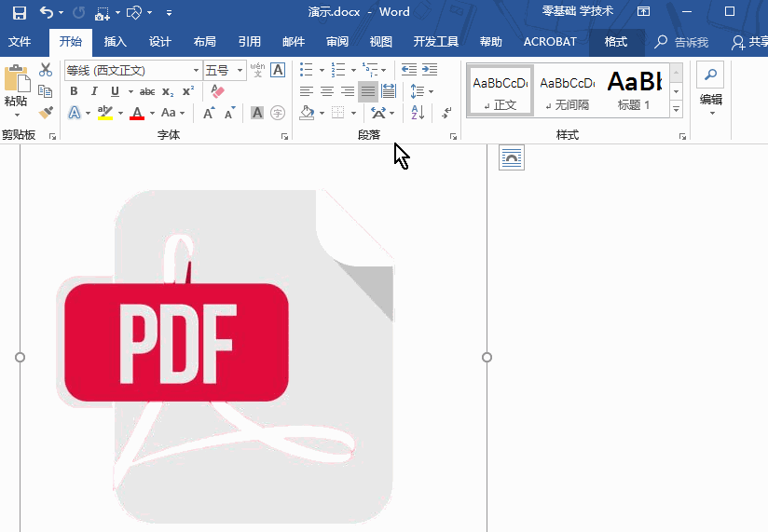Click the character border A icon
Viewport: 768px width, 532px height.
point(278,70)
